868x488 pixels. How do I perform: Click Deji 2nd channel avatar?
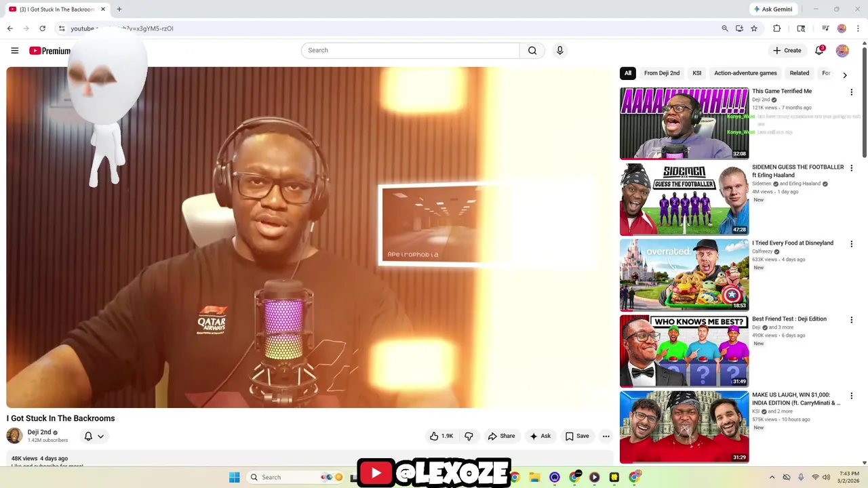point(14,436)
